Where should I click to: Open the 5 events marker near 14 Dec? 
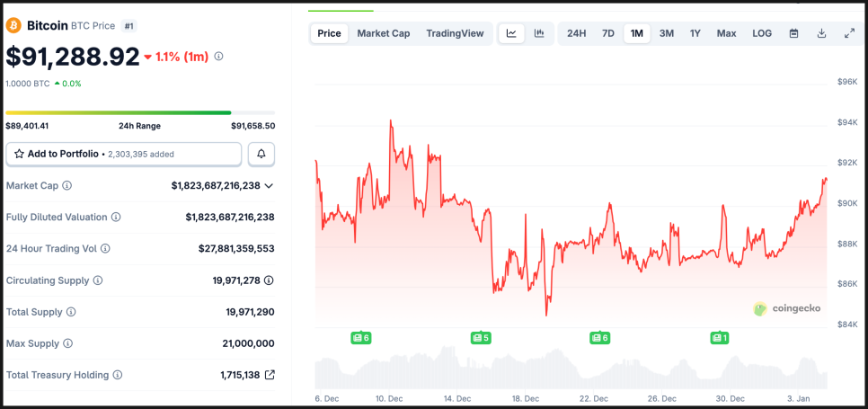[x=481, y=338]
